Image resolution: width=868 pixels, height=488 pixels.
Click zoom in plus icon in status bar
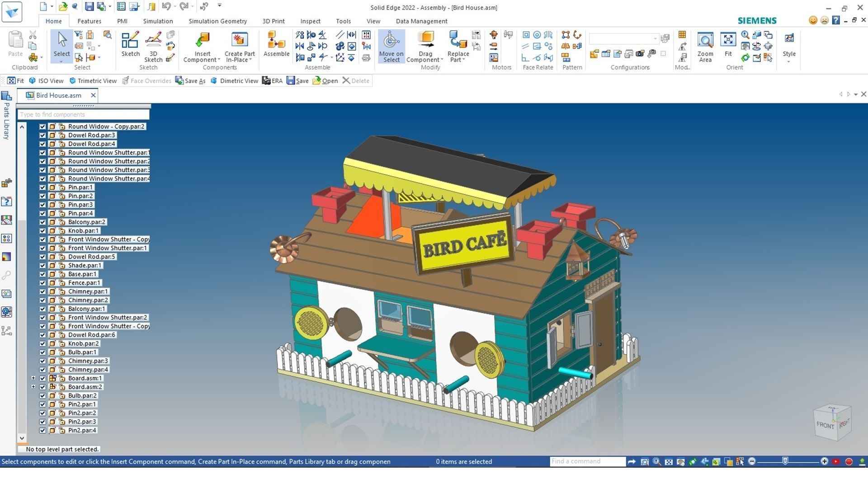click(x=824, y=461)
